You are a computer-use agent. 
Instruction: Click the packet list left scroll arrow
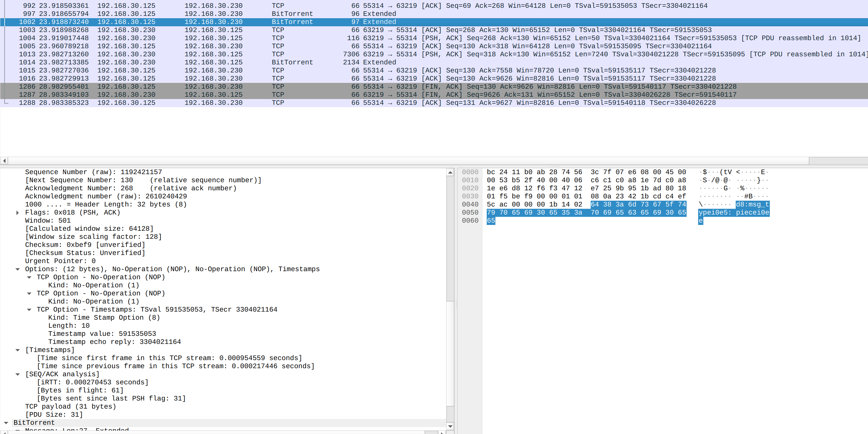[x=4, y=161]
